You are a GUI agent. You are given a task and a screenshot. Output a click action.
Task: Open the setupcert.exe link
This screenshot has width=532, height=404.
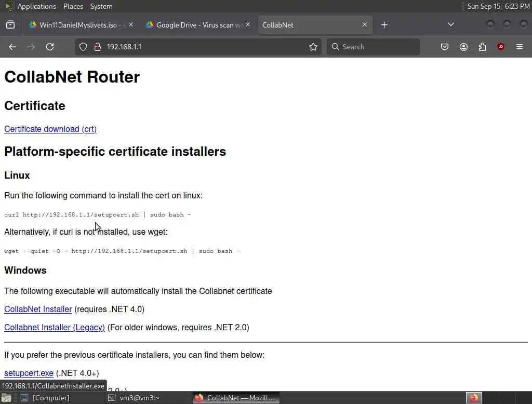point(29,373)
